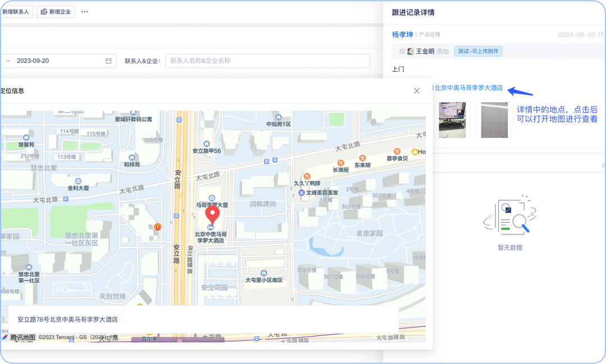Click the 产品经理 job title text
Image resolution: width=606 pixels, height=364 pixels.
coord(429,35)
